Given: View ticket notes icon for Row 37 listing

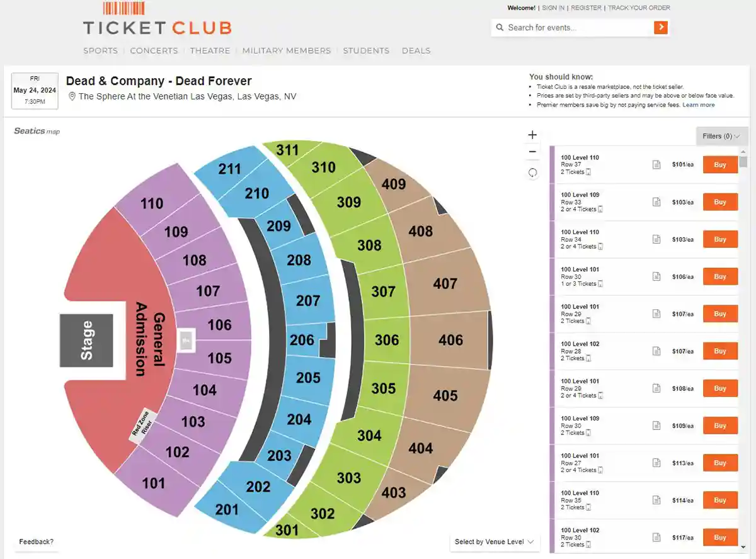Looking at the screenshot, I should (x=656, y=165).
